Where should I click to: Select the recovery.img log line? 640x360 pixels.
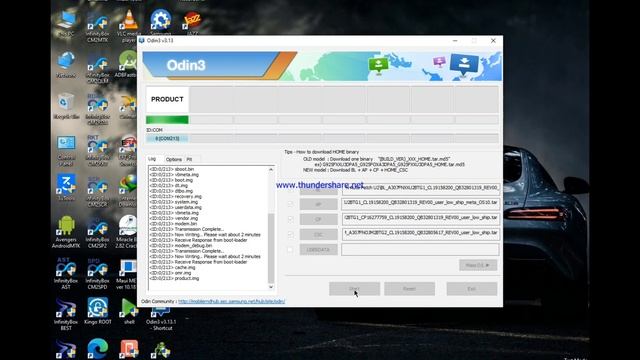[176, 196]
